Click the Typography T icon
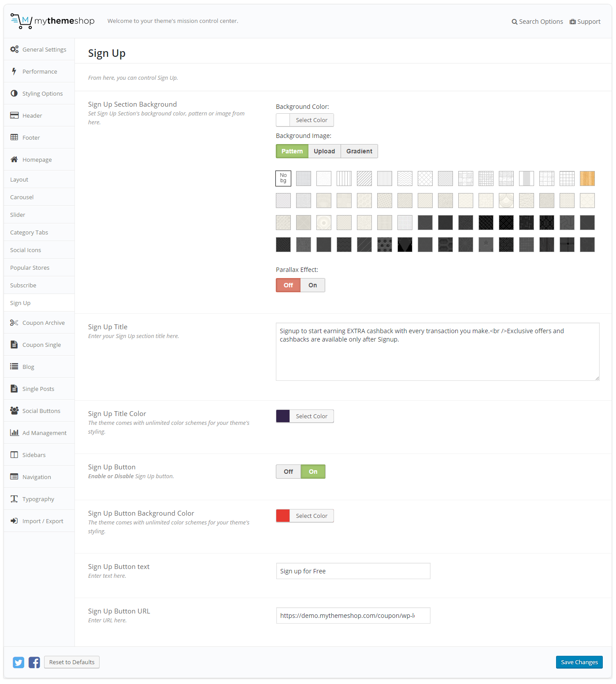This screenshot has height=684, width=616. [x=14, y=499]
